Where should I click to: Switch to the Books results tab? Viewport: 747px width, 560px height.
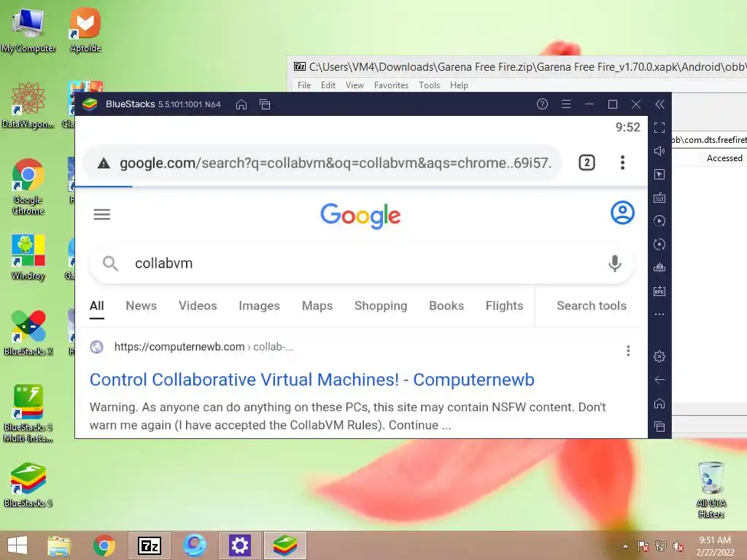pyautogui.click(x=446, y=306)
